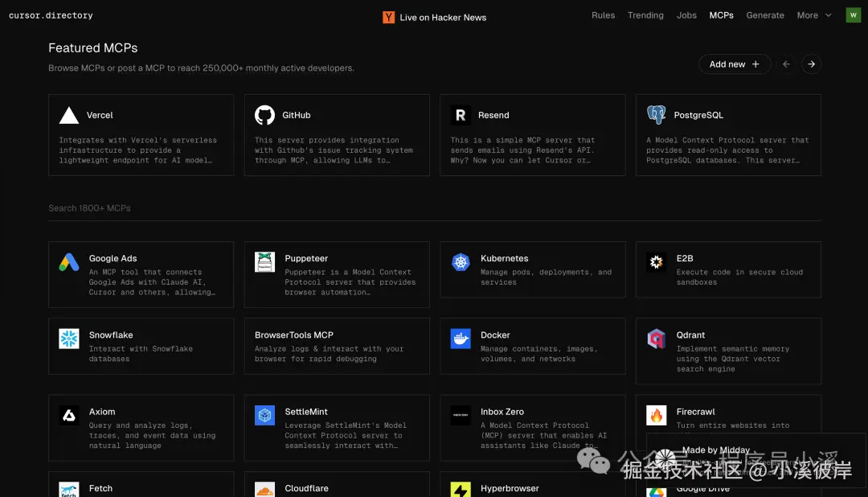This screenshot has width=868, height=497.
Task: Click the Resend R logo icon
Action: 461,115
